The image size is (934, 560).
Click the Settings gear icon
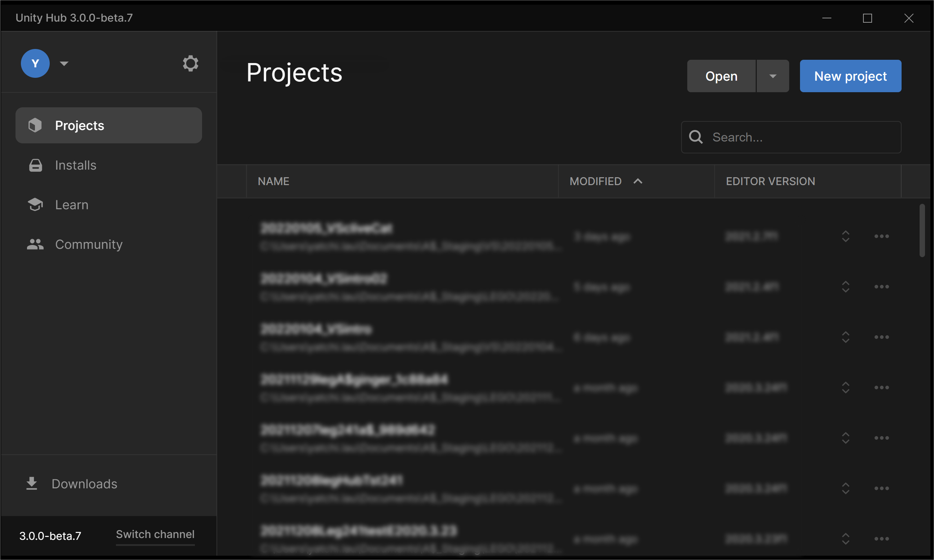[190, 63]
